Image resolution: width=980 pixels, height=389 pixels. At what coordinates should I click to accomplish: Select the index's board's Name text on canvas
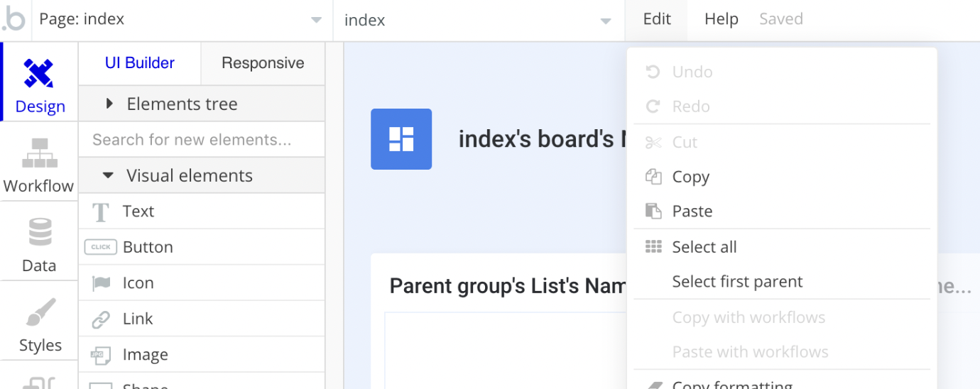(x=543, y=139)
